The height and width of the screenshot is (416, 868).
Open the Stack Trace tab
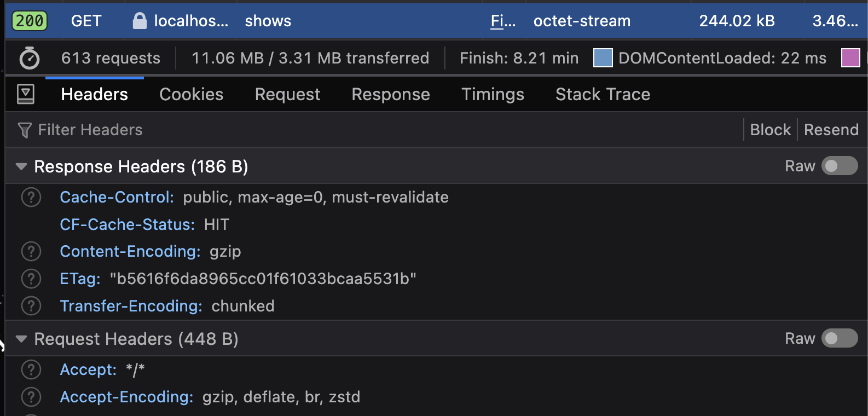603,94
